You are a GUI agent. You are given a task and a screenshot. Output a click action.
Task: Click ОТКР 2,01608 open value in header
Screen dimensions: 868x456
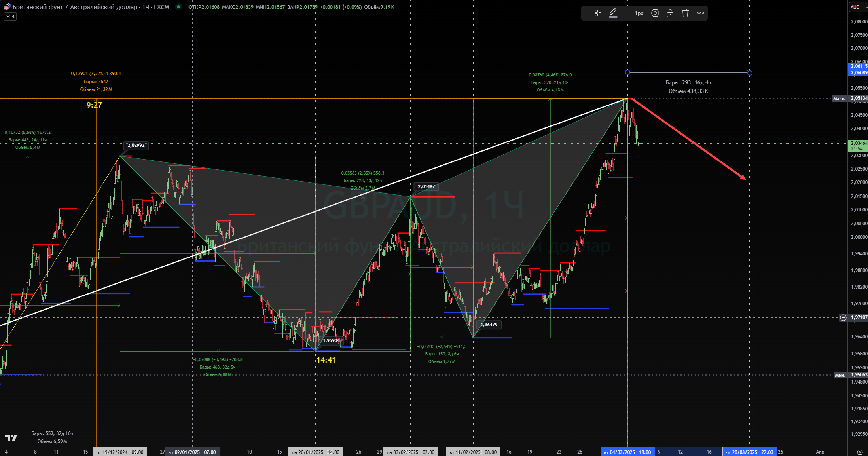[x=204, y=7]
